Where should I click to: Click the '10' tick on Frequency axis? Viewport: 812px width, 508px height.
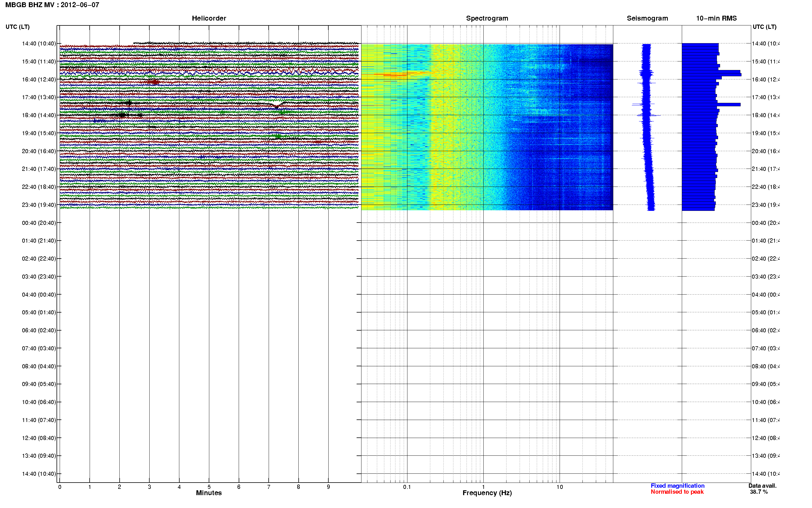coord(560,487)
